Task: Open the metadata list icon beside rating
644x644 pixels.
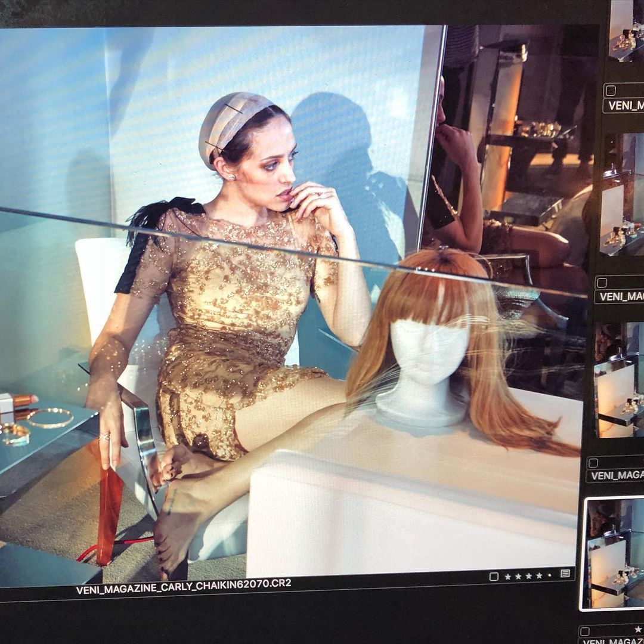Action: [565, 574]
